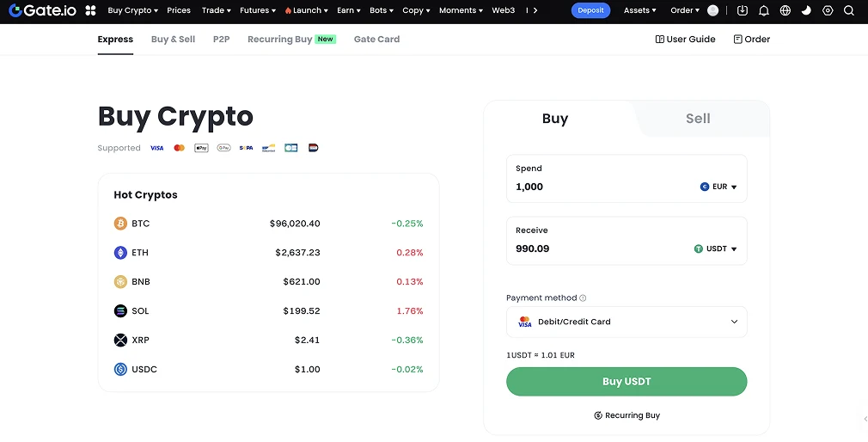Change the USDT receive currency
The width and height of the screenshot is (868, 442).
coord(716,249)
